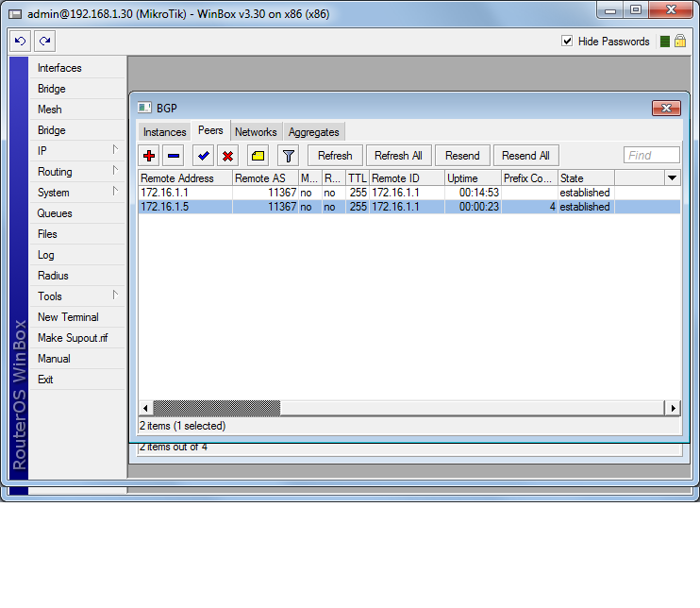Click the Refresh All button
The height and width of the screenshot is (608, 700).
click(398, 156)
